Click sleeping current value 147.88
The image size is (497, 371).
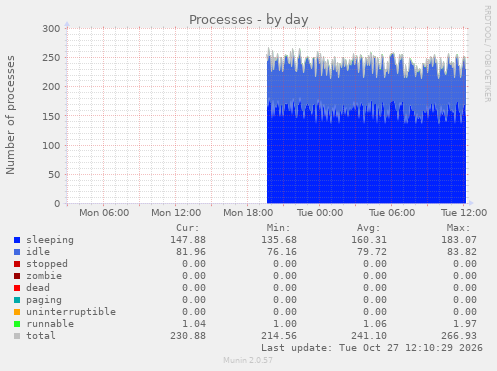point(188,240)
